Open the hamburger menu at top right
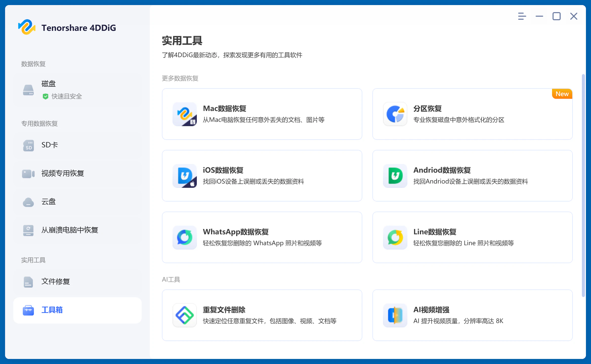The height and width of the screenshot is (364, 591). [522, 16]
